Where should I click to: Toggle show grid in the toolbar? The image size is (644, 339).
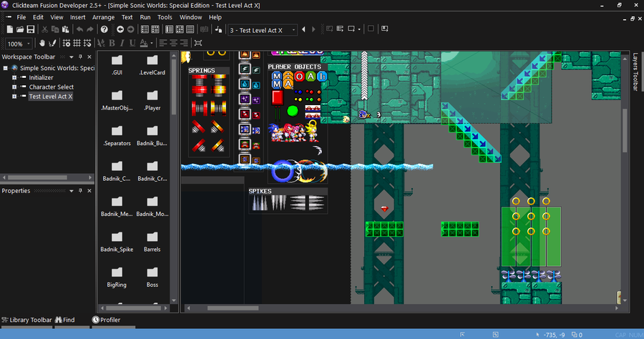click(x=77, y=43)
